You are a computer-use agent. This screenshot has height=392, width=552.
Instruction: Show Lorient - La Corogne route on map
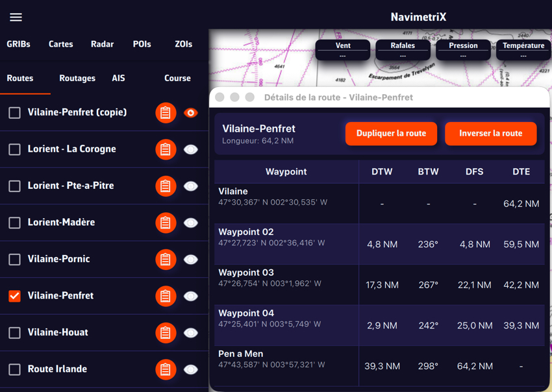[190, 149]
